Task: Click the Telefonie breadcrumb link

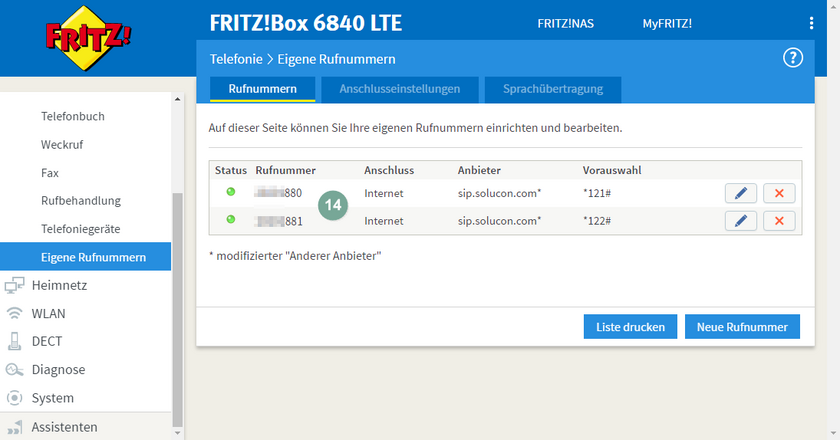Action: point(236,59)
